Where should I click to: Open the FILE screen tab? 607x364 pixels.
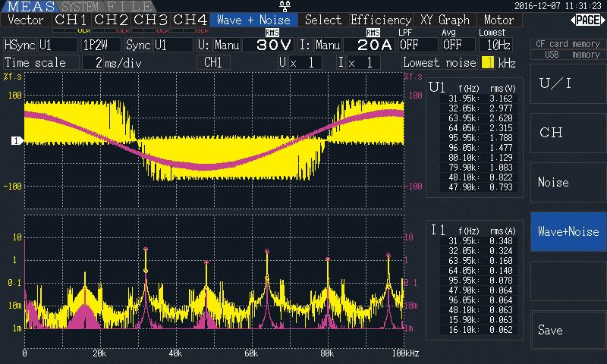click(x=130, y=6)
